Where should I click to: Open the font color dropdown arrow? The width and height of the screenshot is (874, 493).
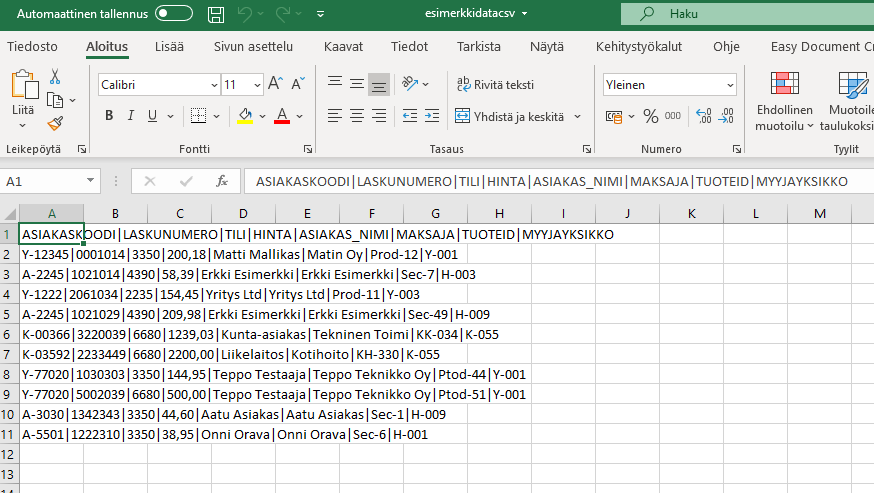coord(299,117)
